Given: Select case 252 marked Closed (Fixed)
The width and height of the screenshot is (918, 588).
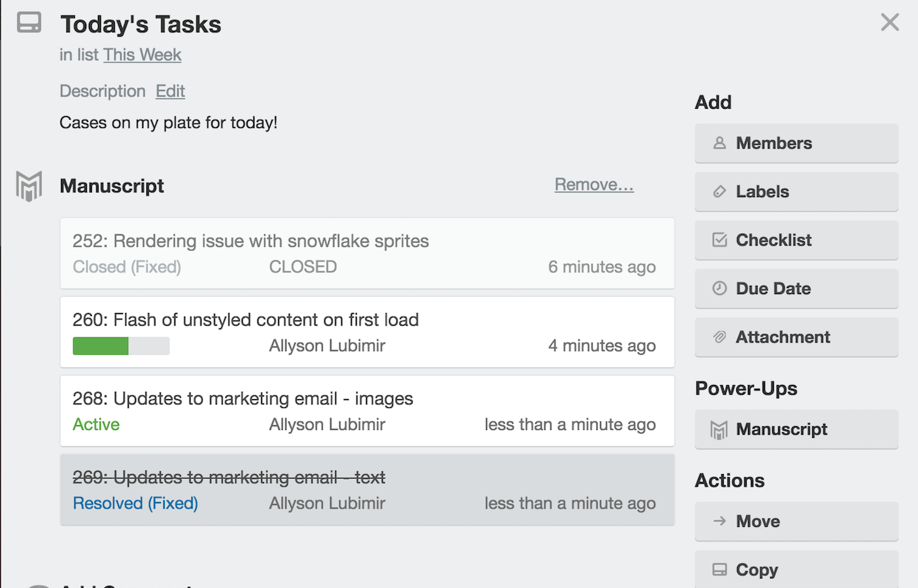Looking at the screenshot, I should pyautogui.click(x=366, y=254).
